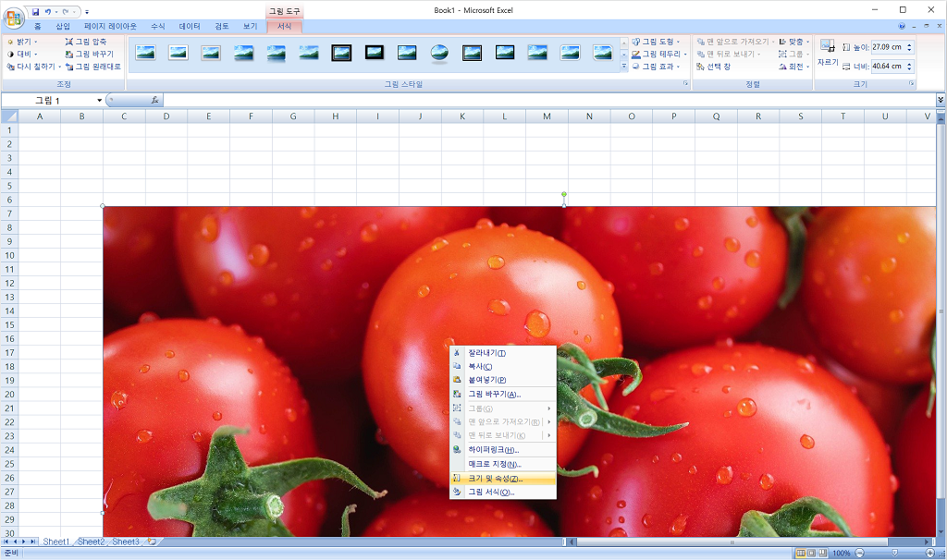Open the 그림 테두리 (picture border) dropdown
947x560 pixels.
[659, 55]
